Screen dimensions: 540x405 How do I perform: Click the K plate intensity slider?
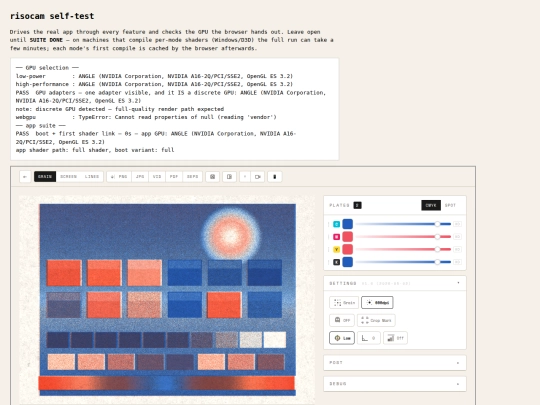(x=403, y=262)
